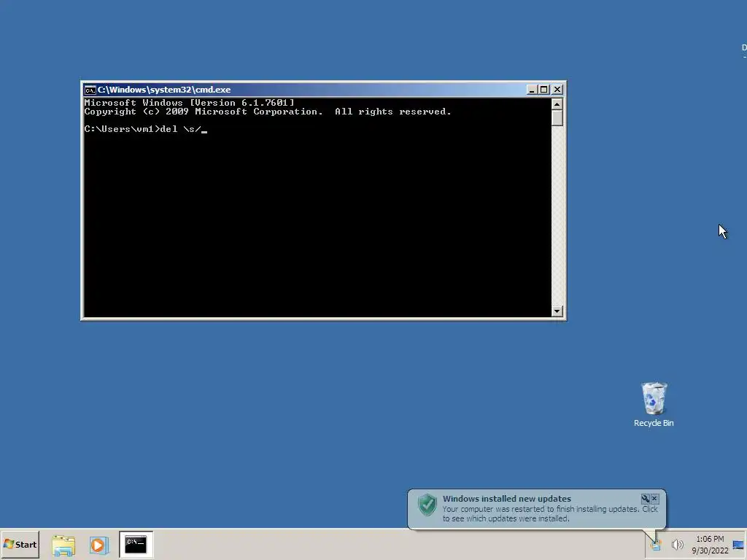Click the green shield icon in the notification
Image resolution: width=747 pixels, height=560 pixels.
point(427,505)
